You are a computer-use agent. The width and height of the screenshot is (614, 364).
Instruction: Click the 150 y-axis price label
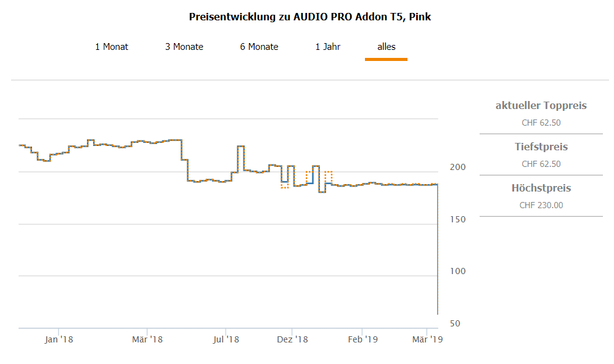(457, 219)
